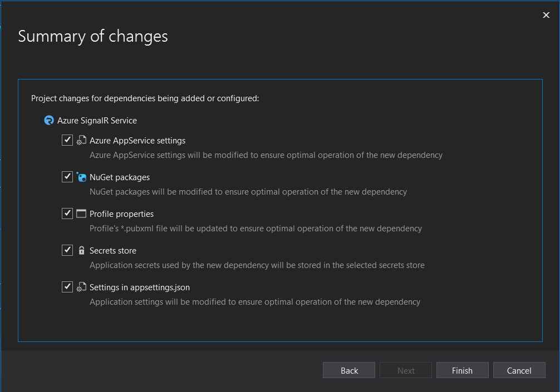The width and height of the screenshot is (560, 392).
Task: Click the NuGet packages icon
Action: click(81, 177)
